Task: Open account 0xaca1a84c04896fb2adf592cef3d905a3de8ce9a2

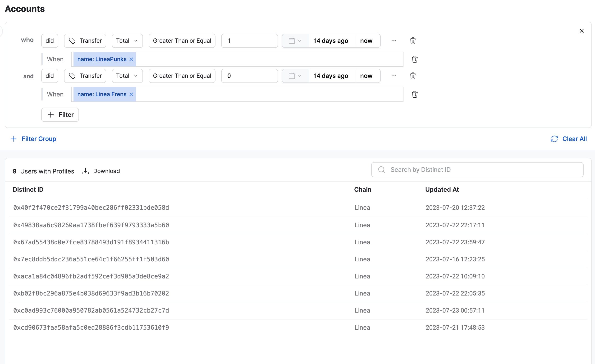Action: (x=91, y=276)
